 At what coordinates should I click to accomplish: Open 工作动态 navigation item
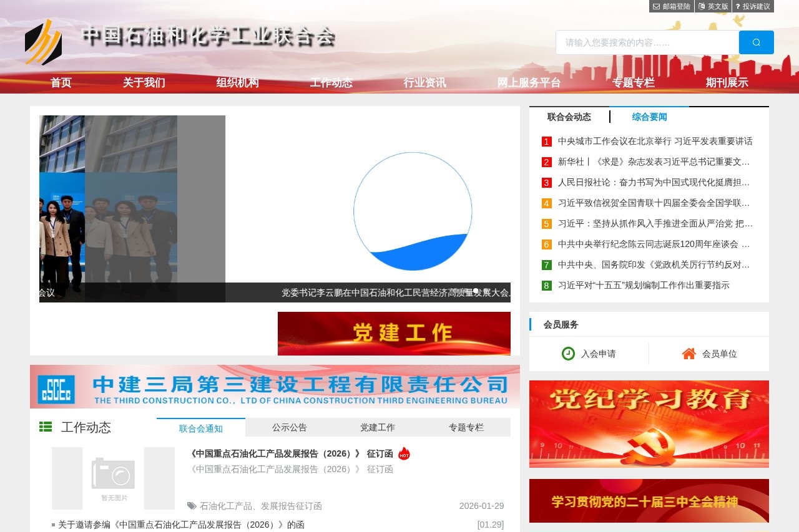(x=331, y=83)
